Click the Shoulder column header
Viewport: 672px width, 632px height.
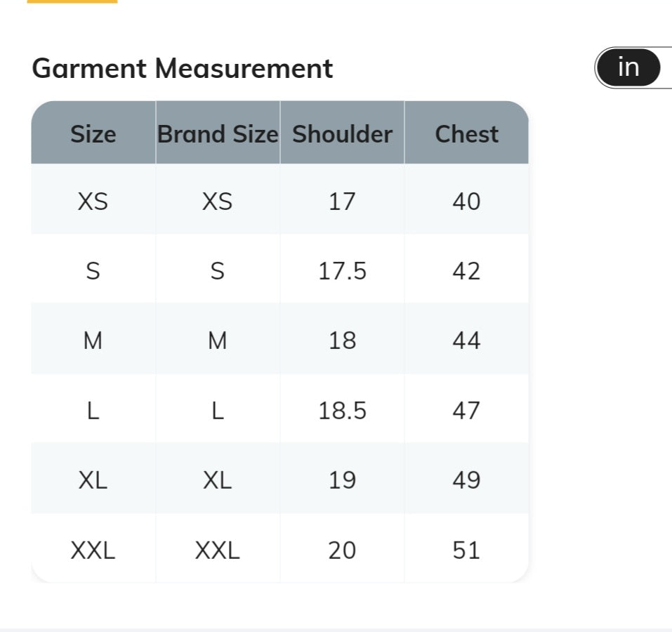pos(342,133)
